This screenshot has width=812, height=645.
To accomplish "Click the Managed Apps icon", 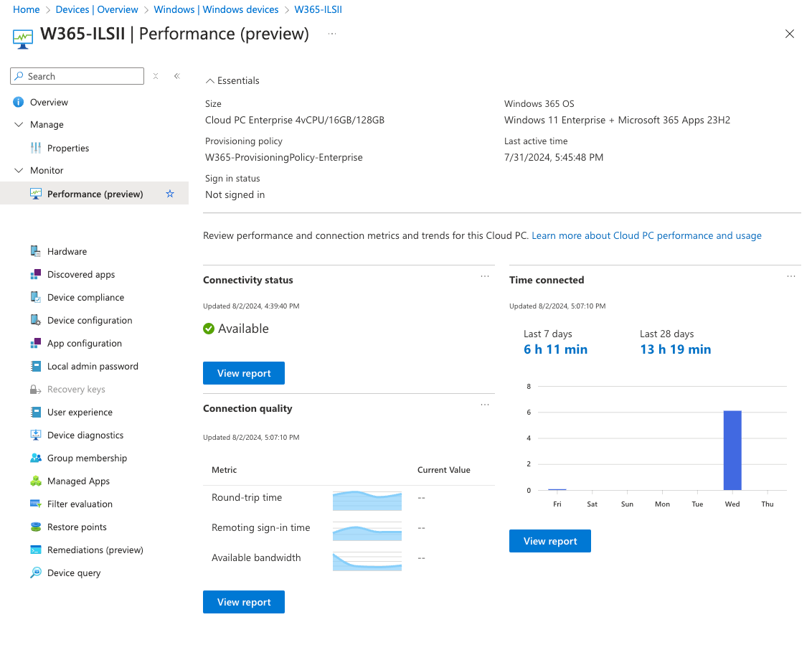I will click(36, 481).
